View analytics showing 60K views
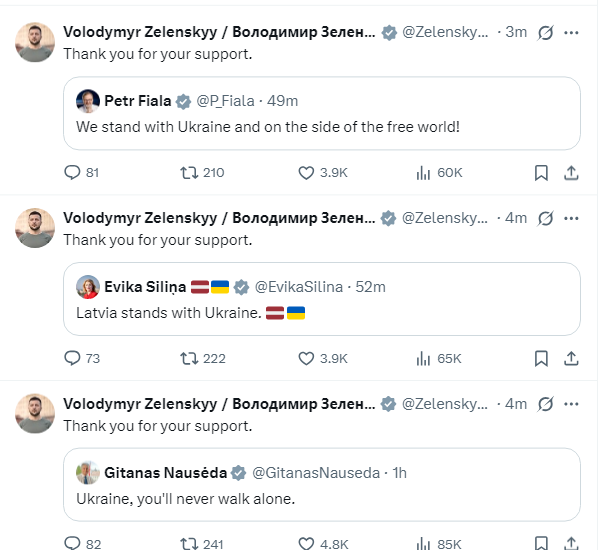Viewport: 602px width, 550px height. pyautogui.click(x=439, y=173)
